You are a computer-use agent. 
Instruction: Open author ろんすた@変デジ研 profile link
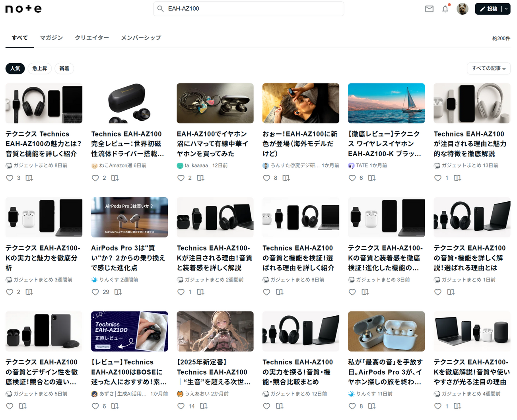pyautogui.click(x=295, y=165)
